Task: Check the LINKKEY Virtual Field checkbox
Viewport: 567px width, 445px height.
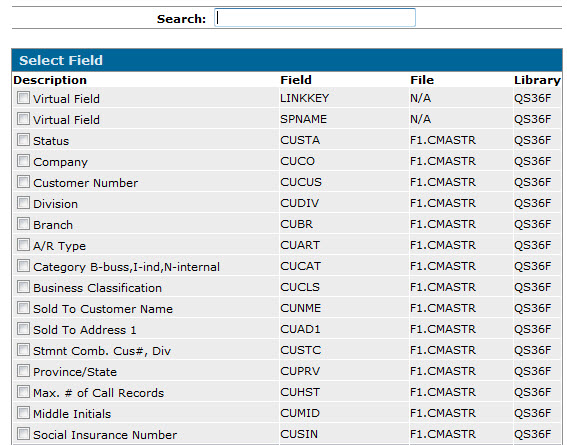Action: [24, 98]
